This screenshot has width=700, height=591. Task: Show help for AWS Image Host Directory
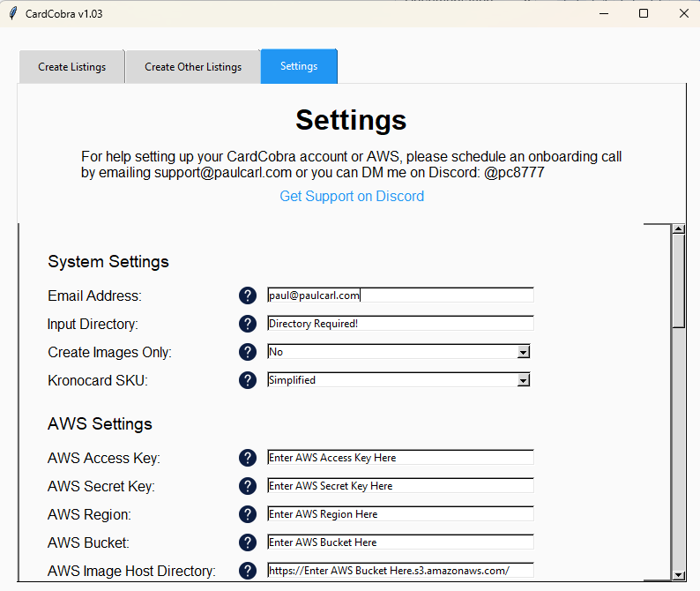pos(248,571)
